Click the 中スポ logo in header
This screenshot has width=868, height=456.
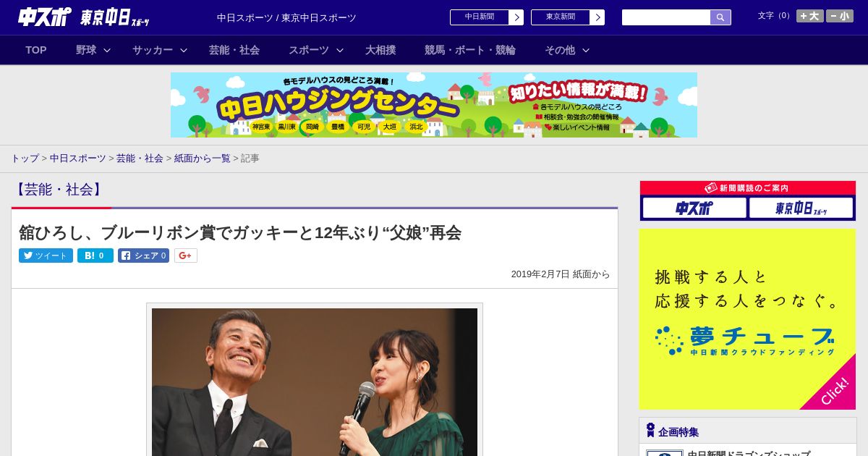tap(44, 17)
